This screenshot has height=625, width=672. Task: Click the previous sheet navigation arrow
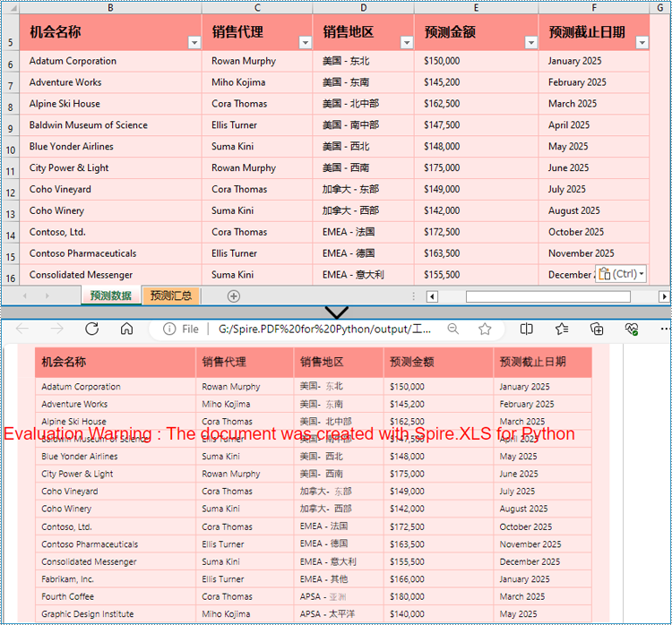[x=25, y=296]
